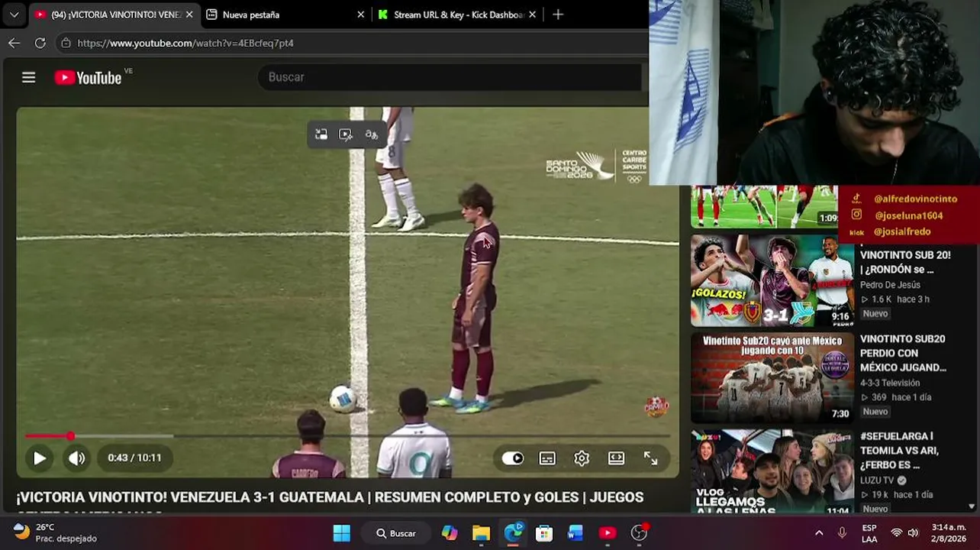This screenshot has height=550, width=980.
Task: Reload the page with the refresh icon
Action: [40, 43]
